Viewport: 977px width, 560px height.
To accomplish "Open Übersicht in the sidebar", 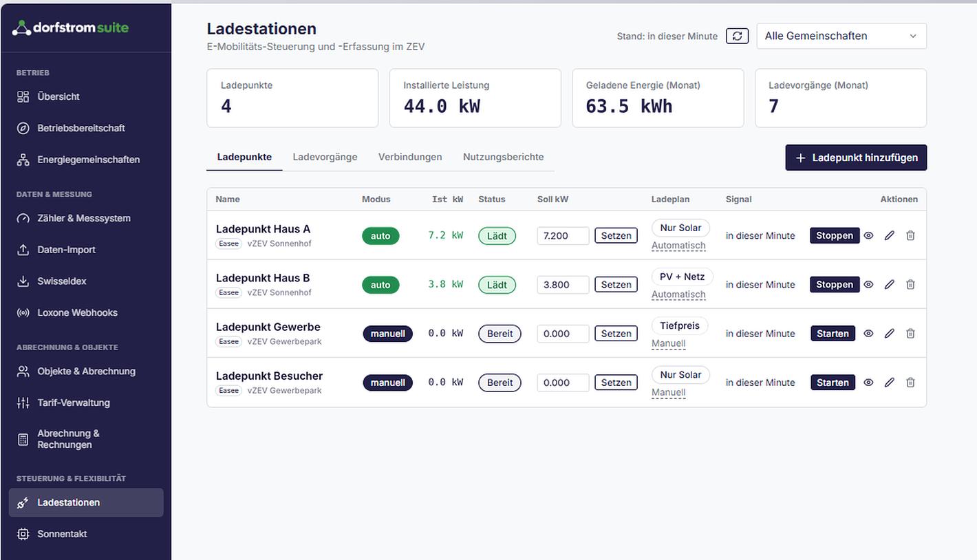I will [x=86, y=97].
